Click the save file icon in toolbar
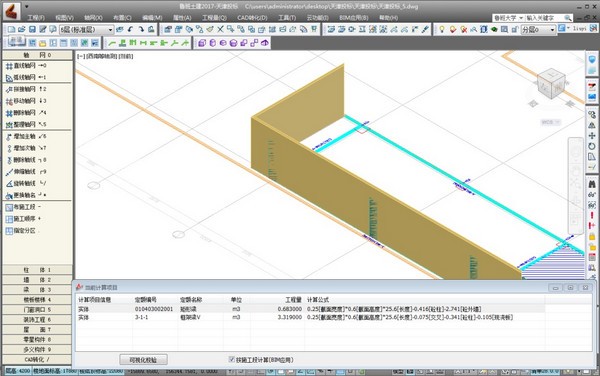Image resolution: width=600 pixels, height=376 pixels. 33,29
